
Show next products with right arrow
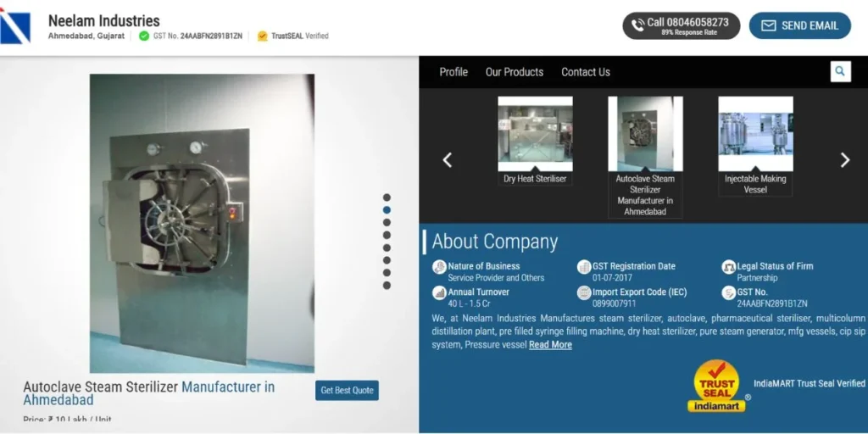(x=844, y=160)
